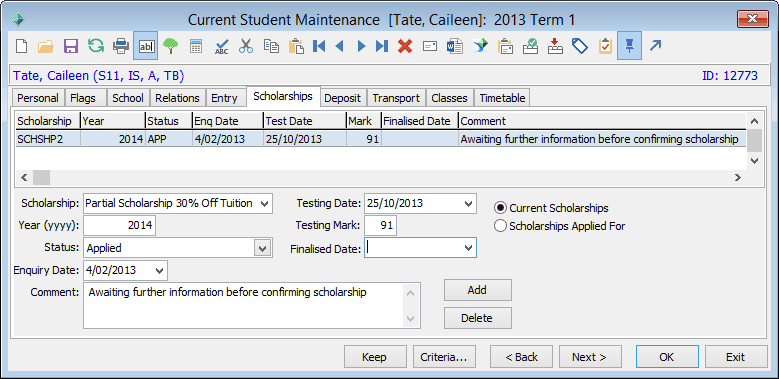
Task: Click the diagonal blue arrow icon
Action: (x=656, y=46)
